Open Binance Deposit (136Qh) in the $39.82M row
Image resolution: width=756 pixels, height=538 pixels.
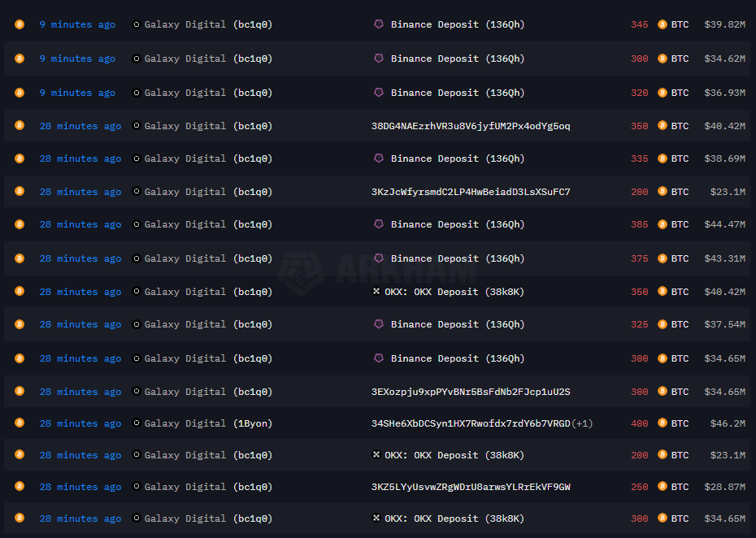tap(458, 24)
